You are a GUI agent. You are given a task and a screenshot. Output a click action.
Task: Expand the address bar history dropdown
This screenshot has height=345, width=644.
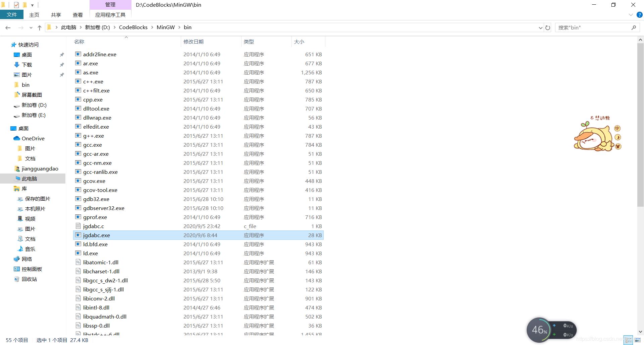pos(540,28)
